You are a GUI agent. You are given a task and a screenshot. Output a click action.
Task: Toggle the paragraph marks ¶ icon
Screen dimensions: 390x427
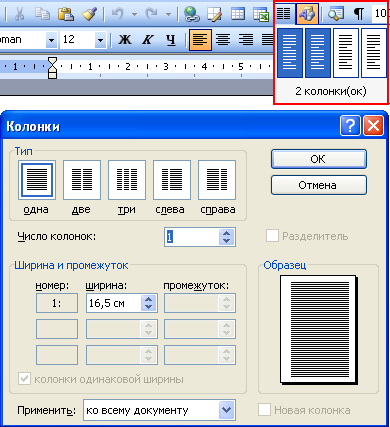point(359,14)
